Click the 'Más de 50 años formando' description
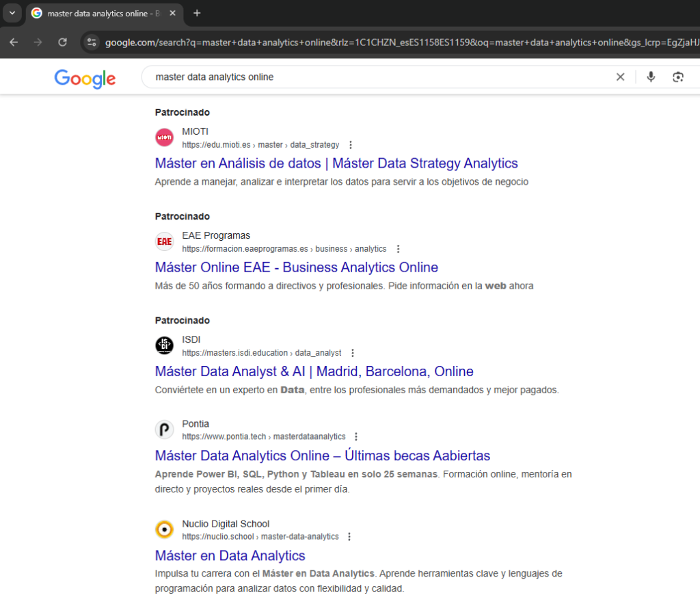Screen dimensions: 700x606 click(x=345, y=286)
